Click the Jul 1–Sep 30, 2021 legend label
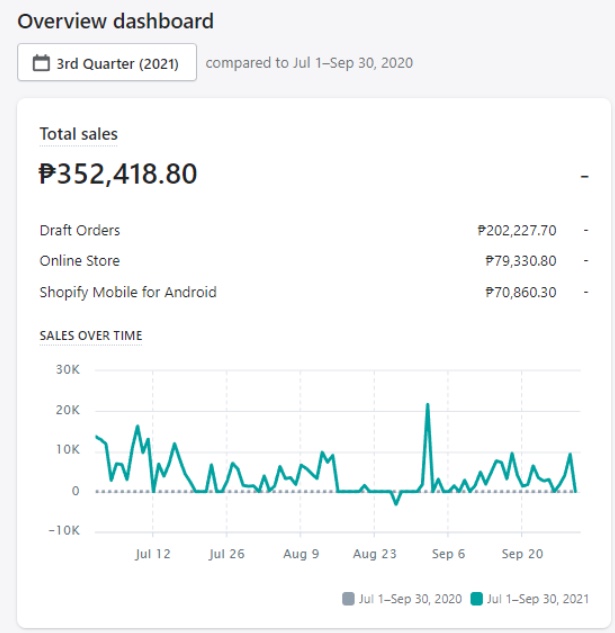 point(538,599)
